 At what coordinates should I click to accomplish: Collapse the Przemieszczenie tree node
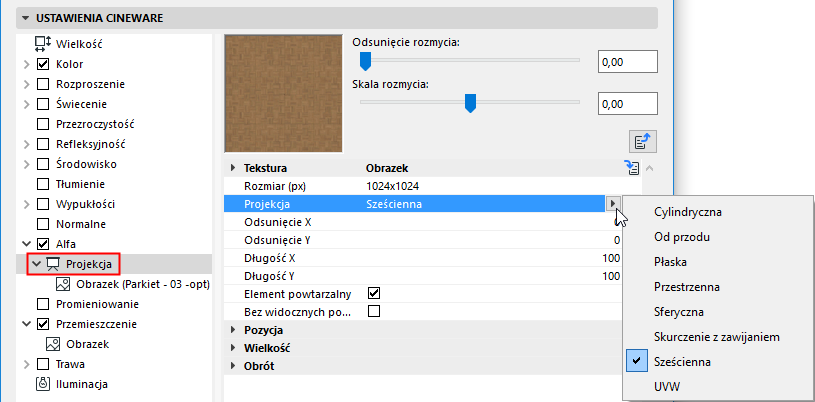(27, 324)
